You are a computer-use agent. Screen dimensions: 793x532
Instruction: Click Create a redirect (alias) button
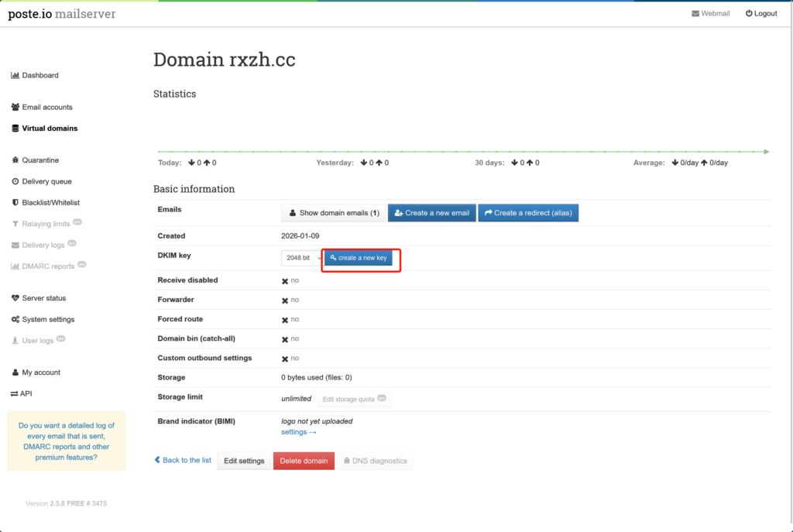coord(528,213)
